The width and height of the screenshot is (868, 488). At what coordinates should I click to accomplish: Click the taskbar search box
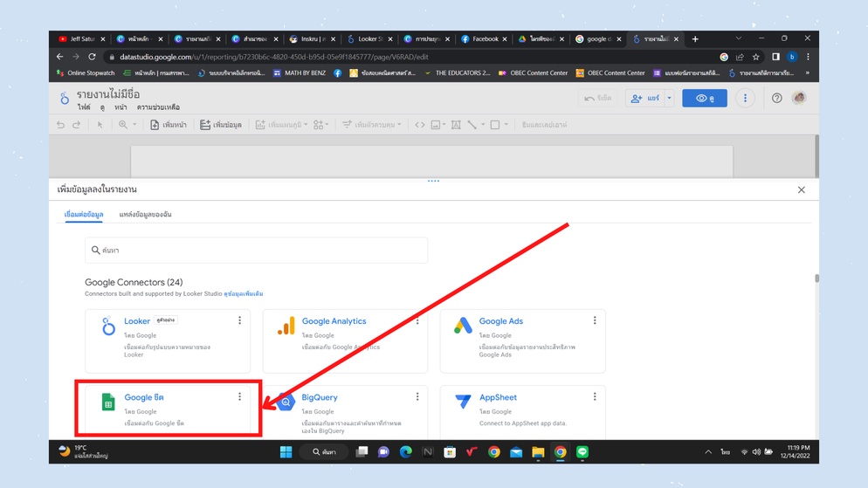tap(324, 452)
